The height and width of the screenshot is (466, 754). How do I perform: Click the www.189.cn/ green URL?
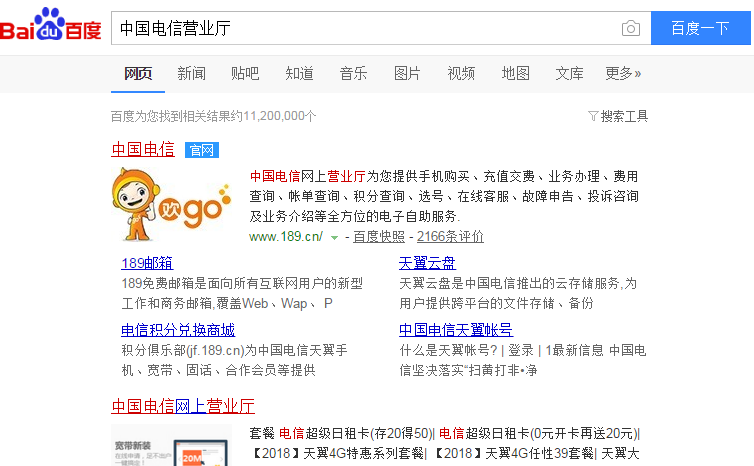pyautogui.click(x=286, y=237)
